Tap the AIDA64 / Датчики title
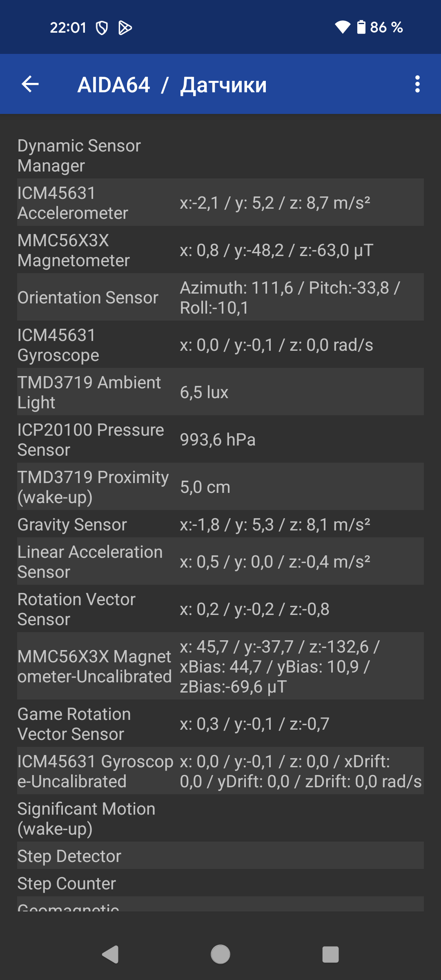Screen dimensions: 441x980 point(172,85)
